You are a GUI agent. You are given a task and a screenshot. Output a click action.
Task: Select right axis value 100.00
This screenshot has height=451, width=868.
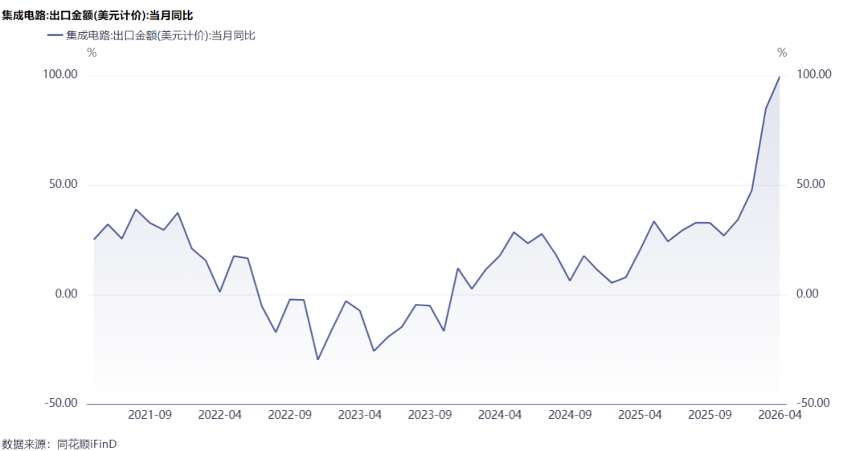(813, 74)
